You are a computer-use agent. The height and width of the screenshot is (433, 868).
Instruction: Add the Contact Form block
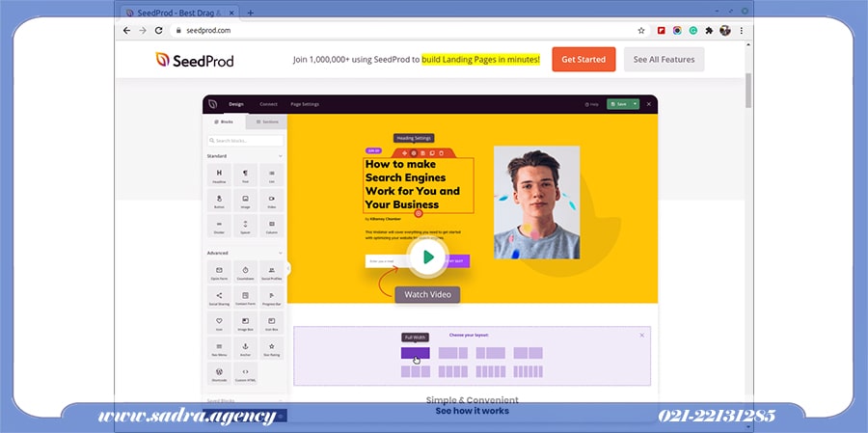pos(245,297)
